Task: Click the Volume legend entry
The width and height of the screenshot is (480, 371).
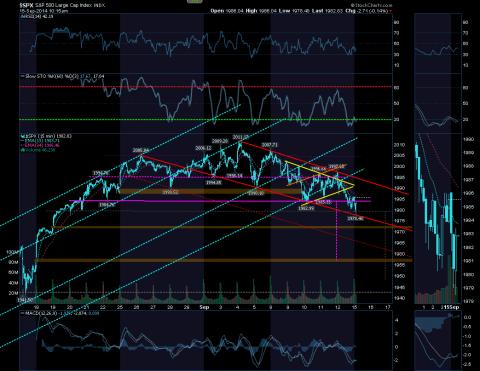Action: tap(38, 150)
